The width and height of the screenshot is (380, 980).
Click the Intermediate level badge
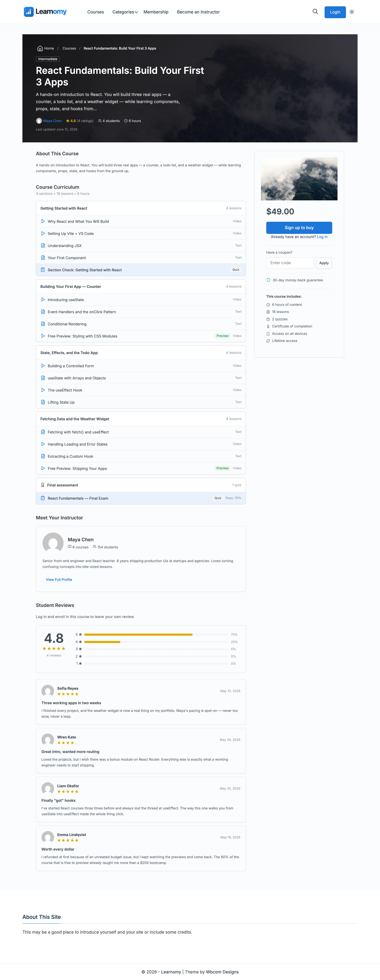click(48, 59)
